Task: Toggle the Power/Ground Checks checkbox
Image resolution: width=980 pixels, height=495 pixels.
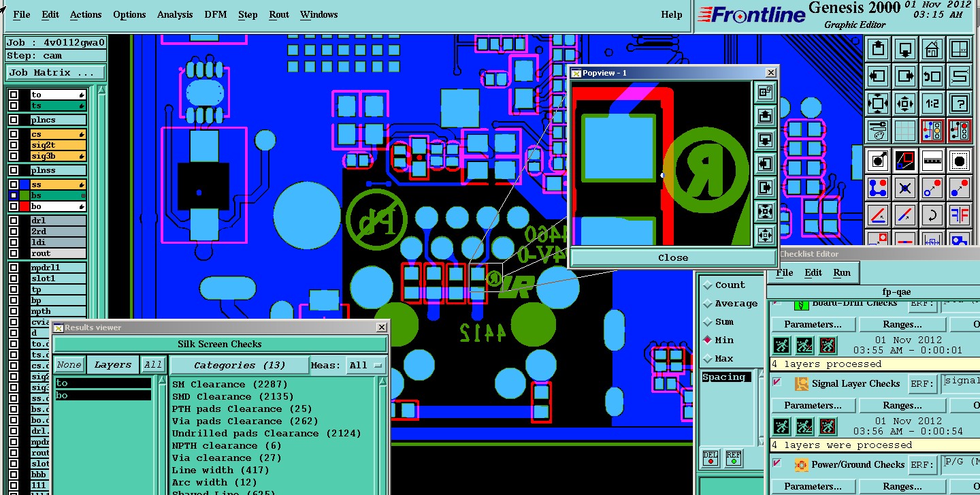Action: coord(777,464)
